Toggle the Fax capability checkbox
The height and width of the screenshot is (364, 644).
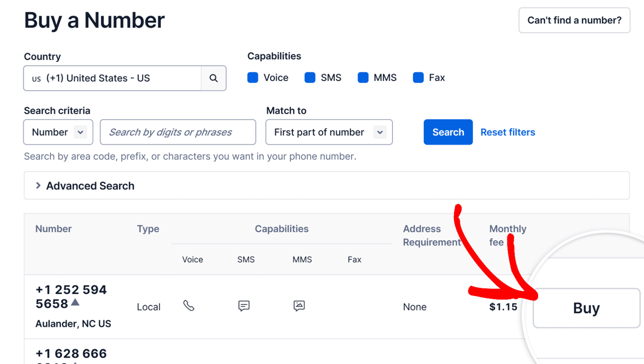[418, 77]
